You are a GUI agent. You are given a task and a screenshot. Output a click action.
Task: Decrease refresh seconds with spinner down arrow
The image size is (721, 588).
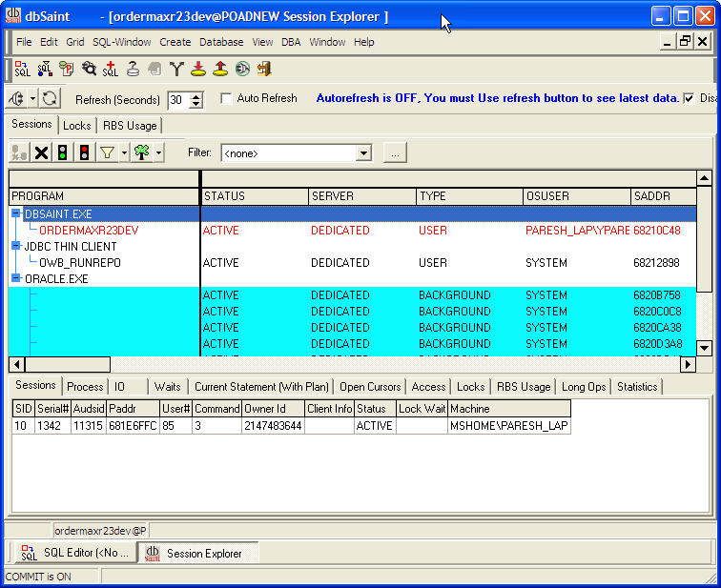click(196, 104)
